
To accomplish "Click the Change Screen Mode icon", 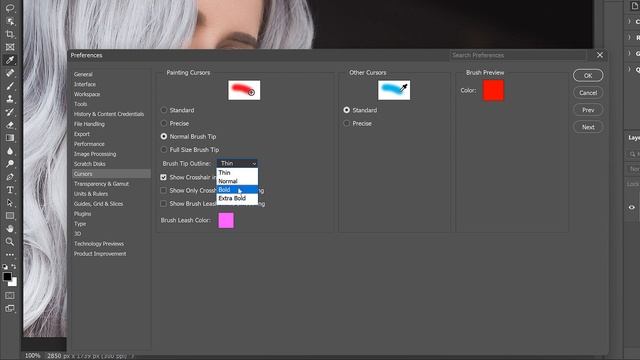I will click(10, 309).
